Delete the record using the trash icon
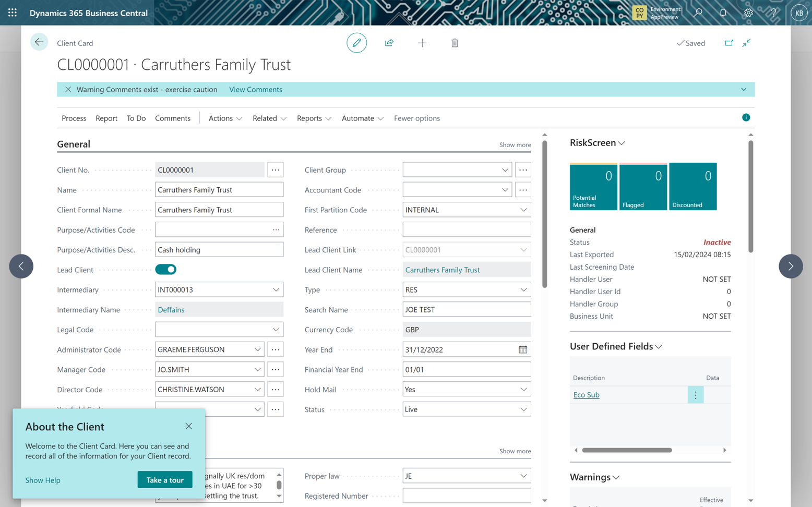This screenshot has height=507, width=812. tap(455, 43)
